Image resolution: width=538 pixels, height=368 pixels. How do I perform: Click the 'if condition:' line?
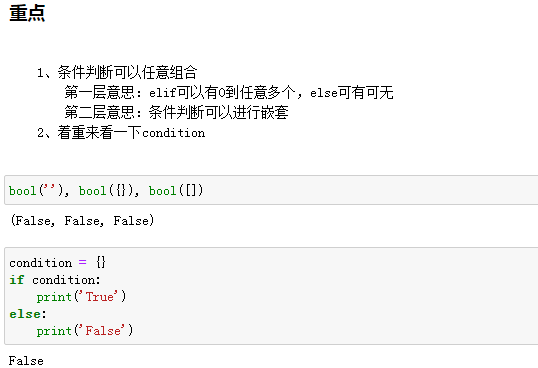tap(55, 280)
